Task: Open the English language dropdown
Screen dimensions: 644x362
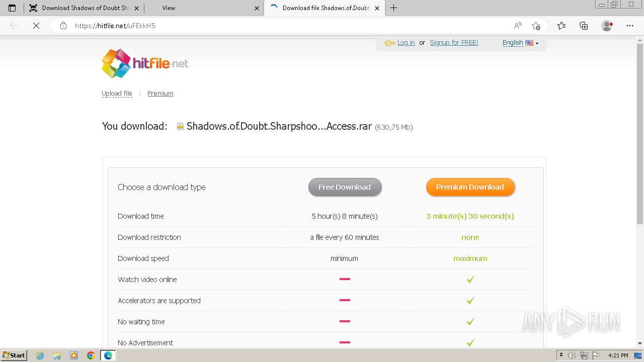Action: (x=520, y=43)
